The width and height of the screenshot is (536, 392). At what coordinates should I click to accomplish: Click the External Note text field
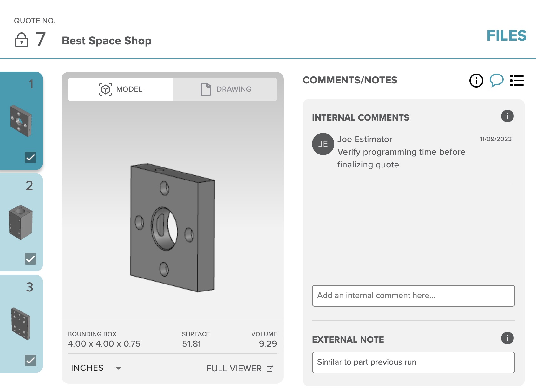413,363
